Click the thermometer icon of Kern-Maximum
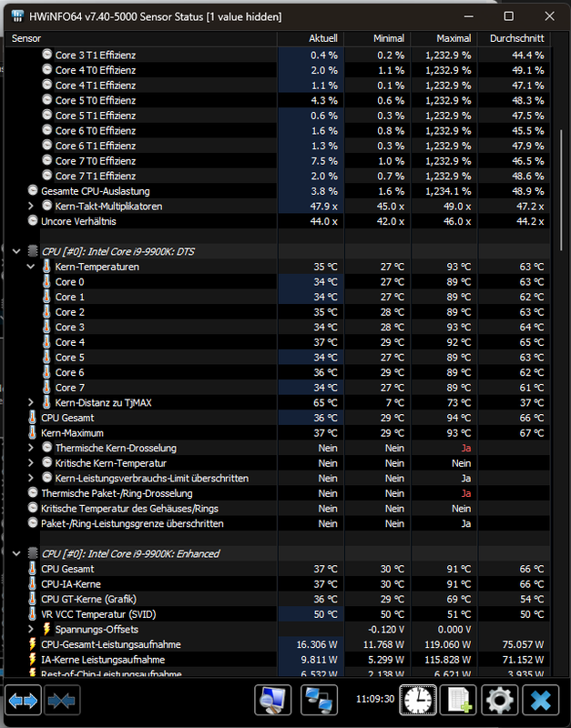The image size is (571, 728). 32,432
